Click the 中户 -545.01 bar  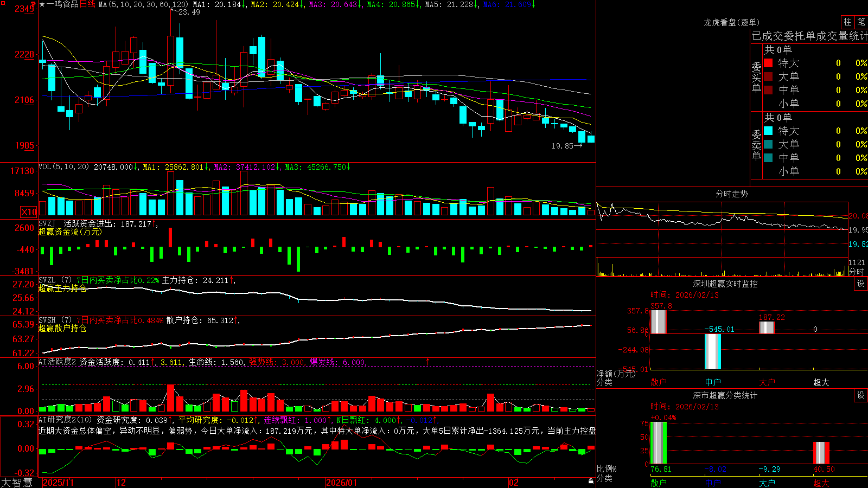tap(713, 351)
